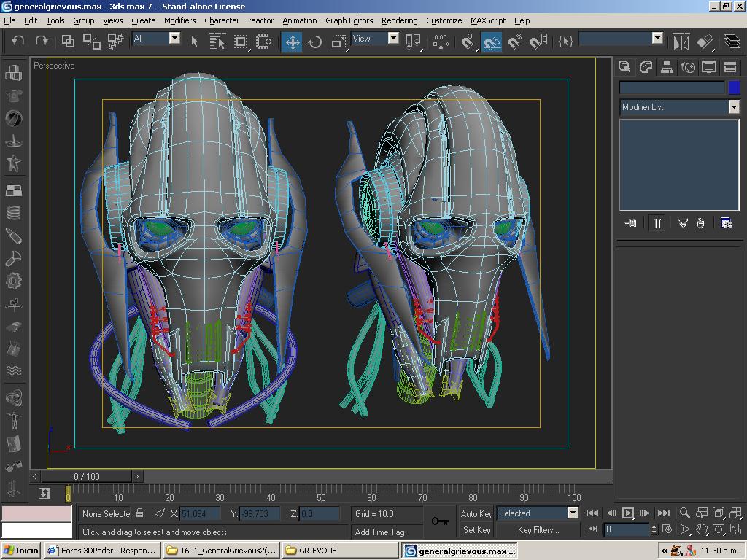Open the reference coordinate 'View' dropdown
This screenshot has height=560, width=747.
coord(393,39)
